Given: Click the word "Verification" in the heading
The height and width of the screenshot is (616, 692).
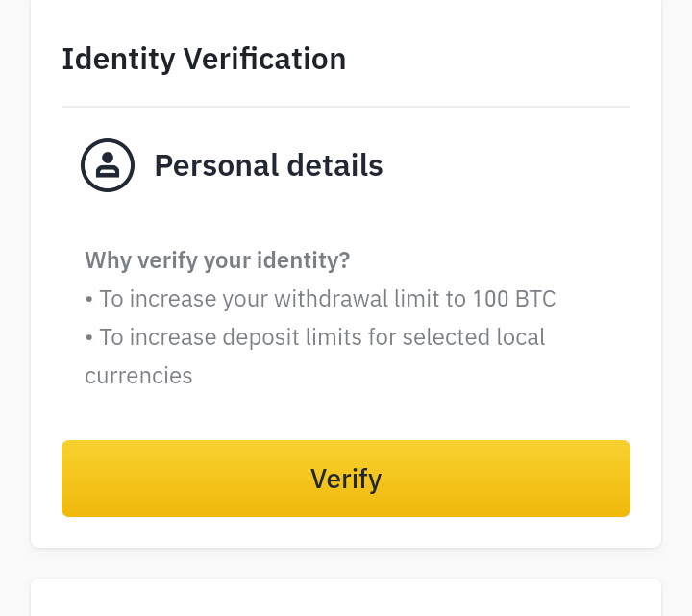Looking at the screenshot, I should (264, 59).
